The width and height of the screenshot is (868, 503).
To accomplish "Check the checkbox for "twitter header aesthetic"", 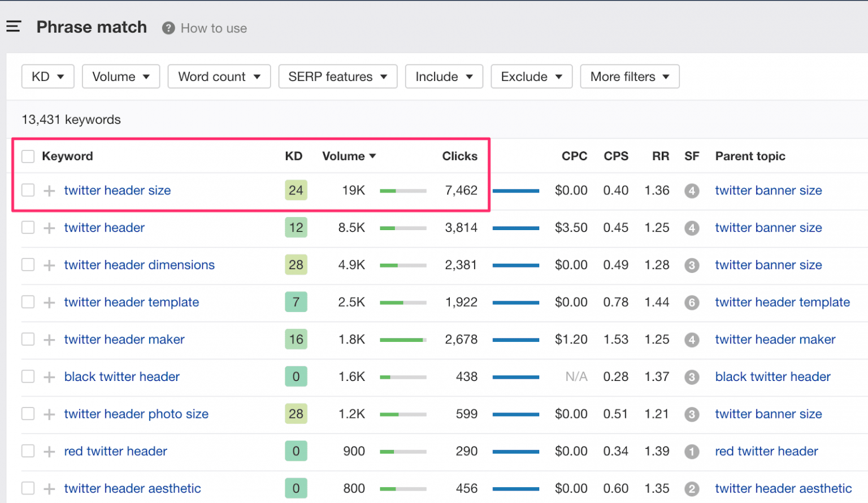I will pos(28,488).
